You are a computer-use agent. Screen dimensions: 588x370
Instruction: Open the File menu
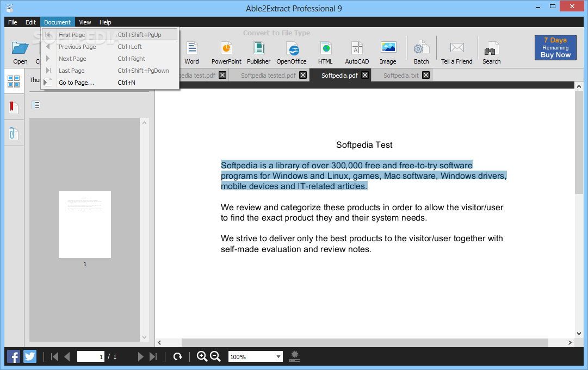pos(13,22)
